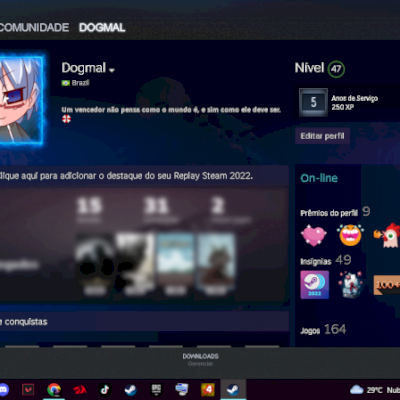Screen dimensions: 400x400
Task: Open the weather widget showing 29°C
Action: pyautogui.click(x=375, y=390)
